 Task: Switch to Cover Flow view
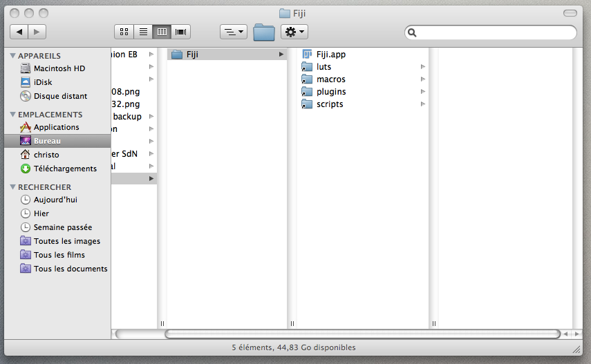pyautogui.click(x=181, y=32)
